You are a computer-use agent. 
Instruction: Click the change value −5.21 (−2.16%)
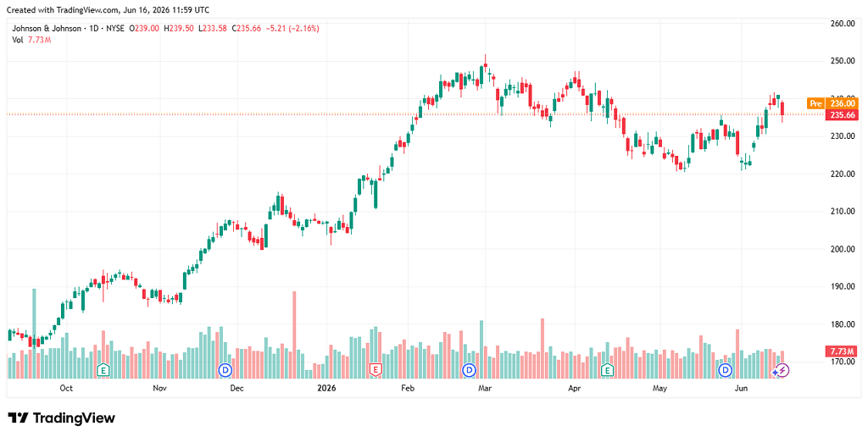292,29
